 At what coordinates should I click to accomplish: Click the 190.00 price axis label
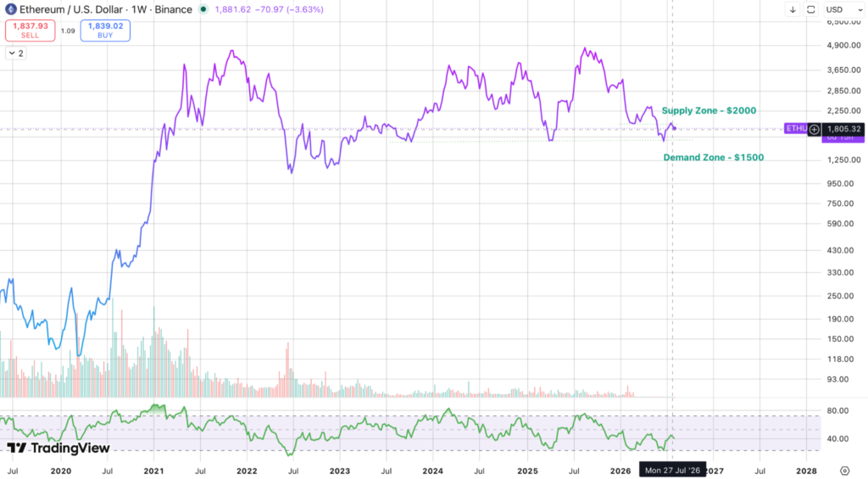point(841,319)
